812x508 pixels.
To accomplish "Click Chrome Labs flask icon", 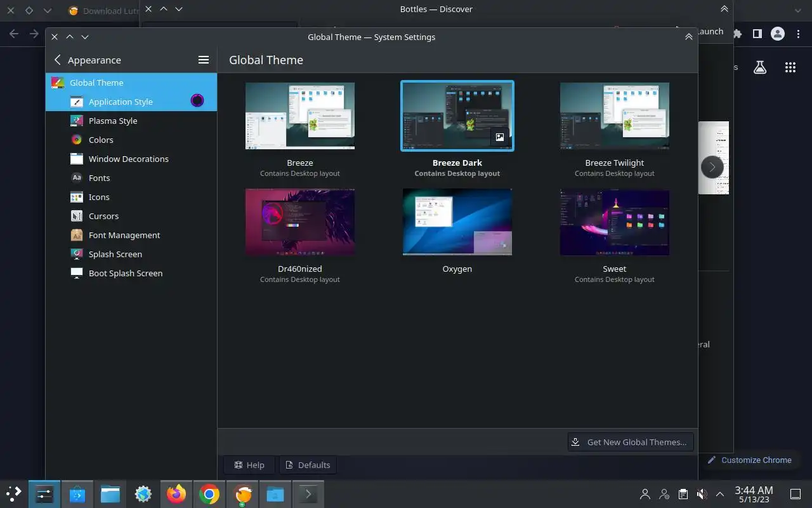I will coord(760,67).
